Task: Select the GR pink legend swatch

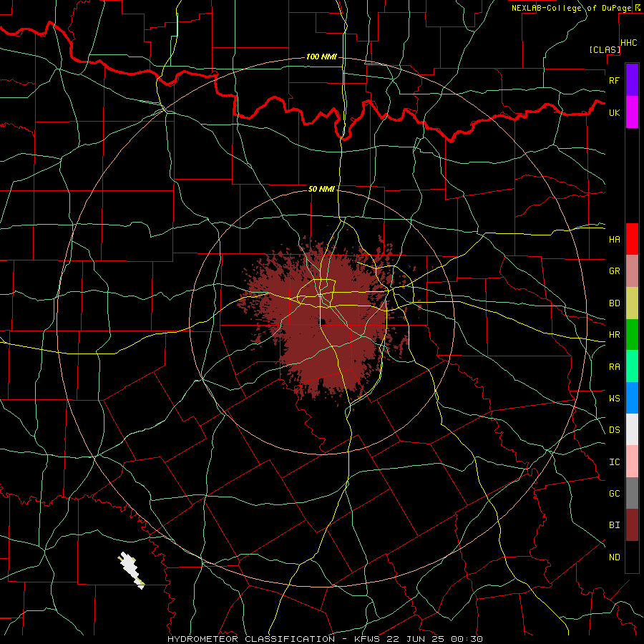Action: (x=632, y=271)
